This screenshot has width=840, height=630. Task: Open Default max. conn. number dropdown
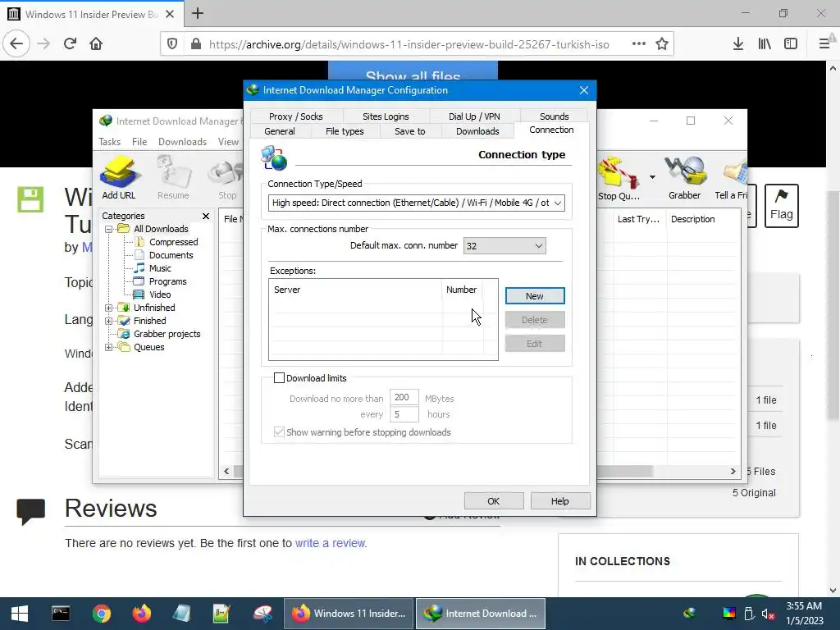(504, 246)
